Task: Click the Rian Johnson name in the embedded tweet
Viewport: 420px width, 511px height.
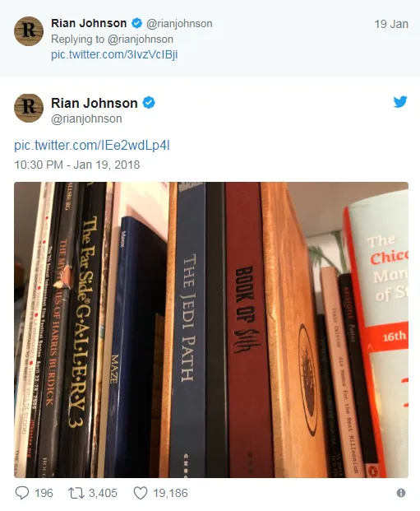Action: click(x=95, y=103)
